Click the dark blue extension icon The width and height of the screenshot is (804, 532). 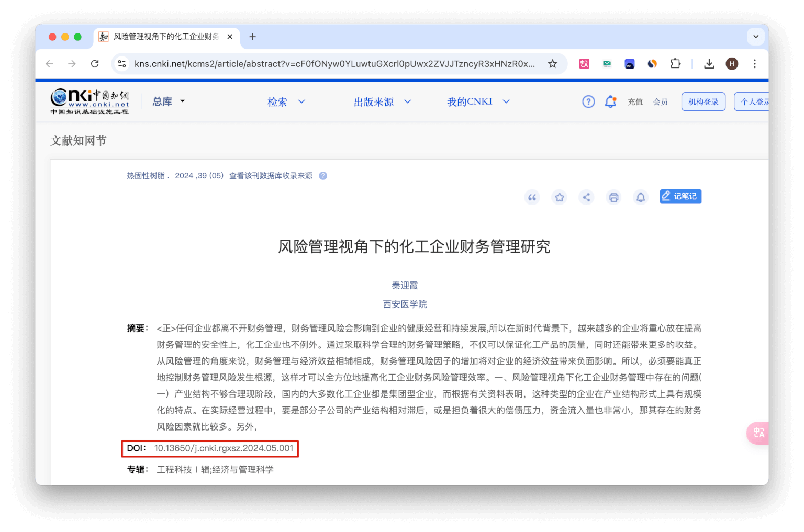point(630,64)
